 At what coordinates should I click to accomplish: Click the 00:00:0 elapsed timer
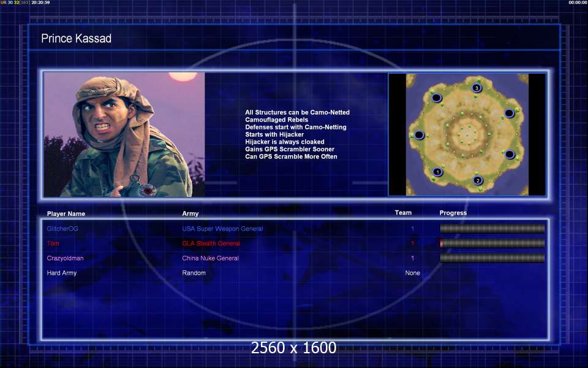pos(577,2)
